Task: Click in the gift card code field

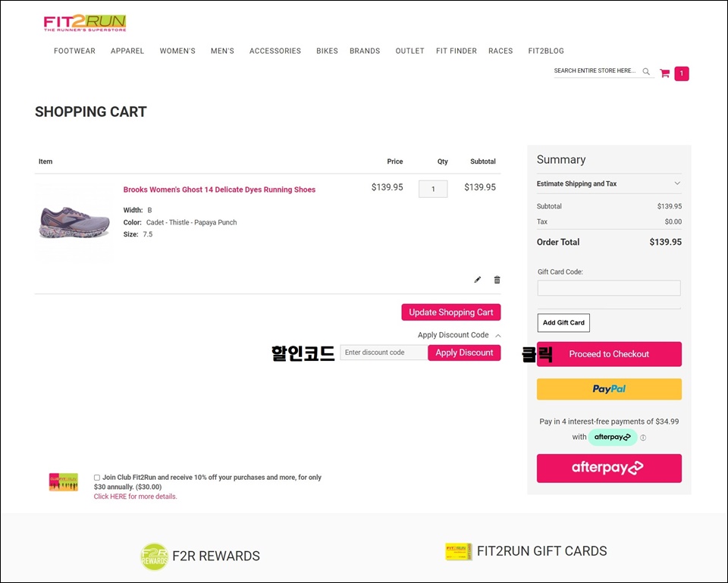Action: pyautogui.click(x=609, y=288)
